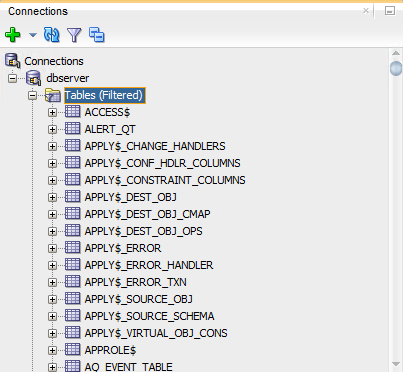The image size is (403, 372).
Task: Expand the APPLY$_VIRTUAL_OBJ_CONS table
Action: coord(52,333)
